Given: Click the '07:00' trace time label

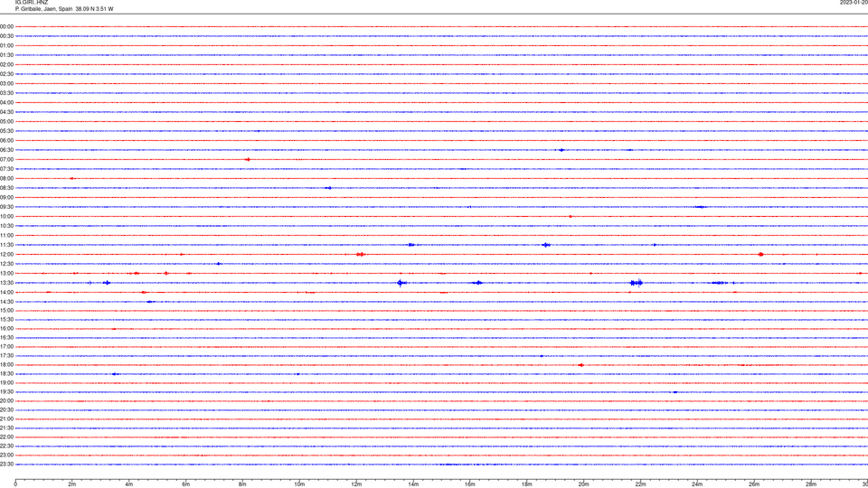Looking at the screenshot, I should [x=6, y=159].
